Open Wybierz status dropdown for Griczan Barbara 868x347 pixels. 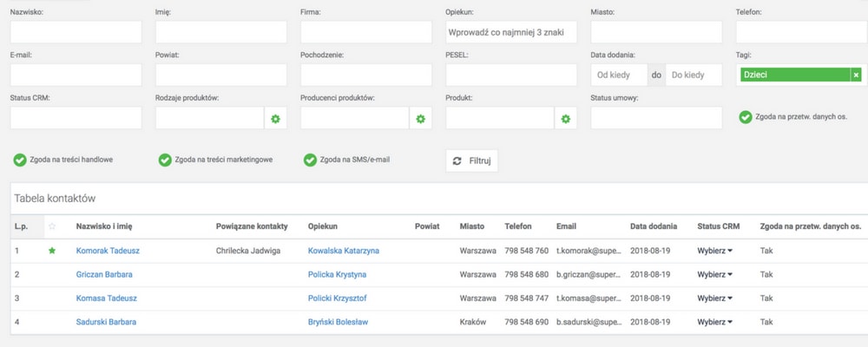714,274
